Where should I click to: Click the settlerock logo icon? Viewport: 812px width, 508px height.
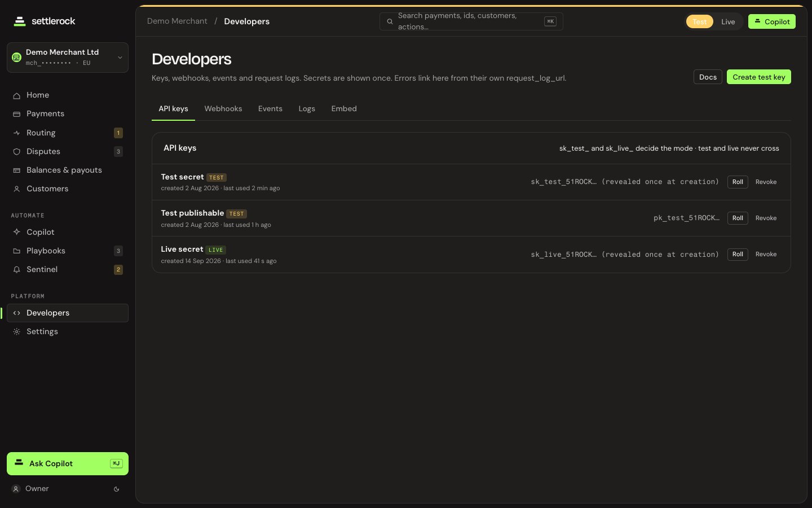(20, 21)
